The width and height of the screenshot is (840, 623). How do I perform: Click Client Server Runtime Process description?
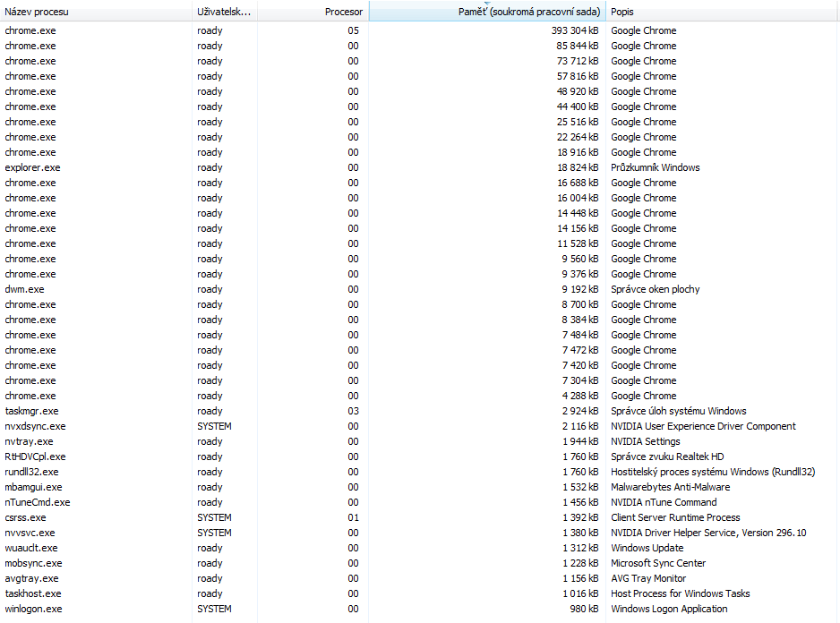click(x=675, y=517)
